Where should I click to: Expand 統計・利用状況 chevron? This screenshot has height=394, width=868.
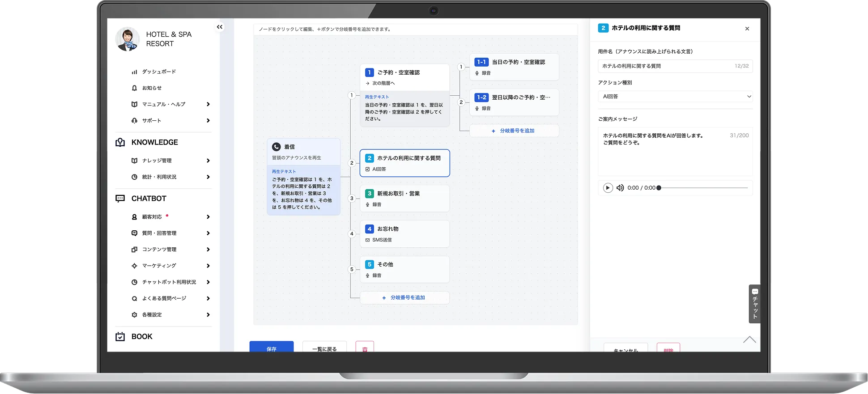(x=208, y=177)
